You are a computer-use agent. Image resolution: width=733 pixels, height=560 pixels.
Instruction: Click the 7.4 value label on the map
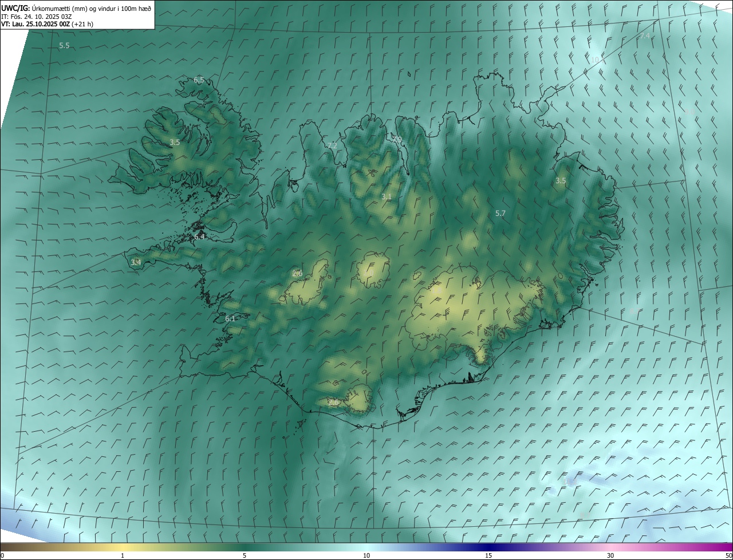[645, 36]
